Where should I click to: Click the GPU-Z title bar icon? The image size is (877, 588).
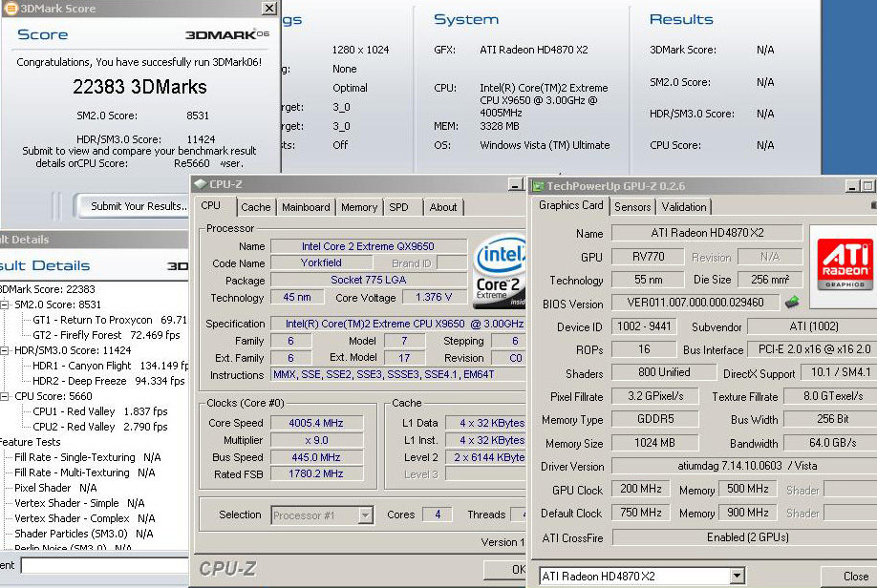(538, 185)
